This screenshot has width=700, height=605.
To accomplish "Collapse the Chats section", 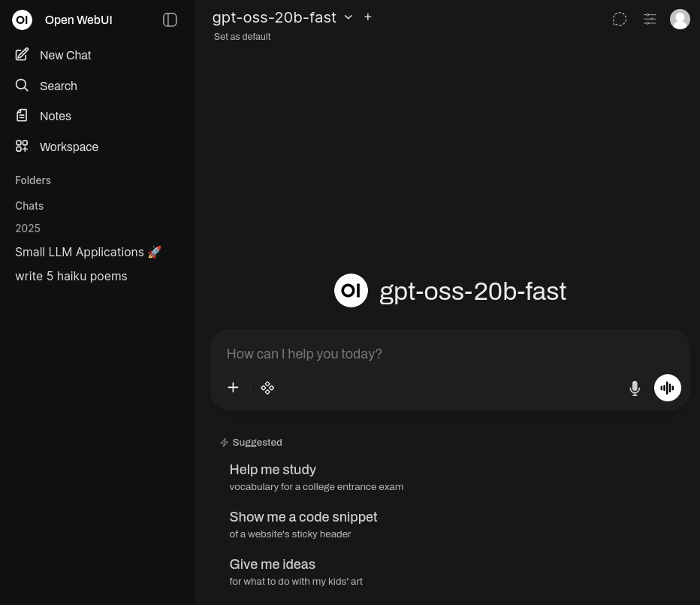I will [x=29, y=206].
